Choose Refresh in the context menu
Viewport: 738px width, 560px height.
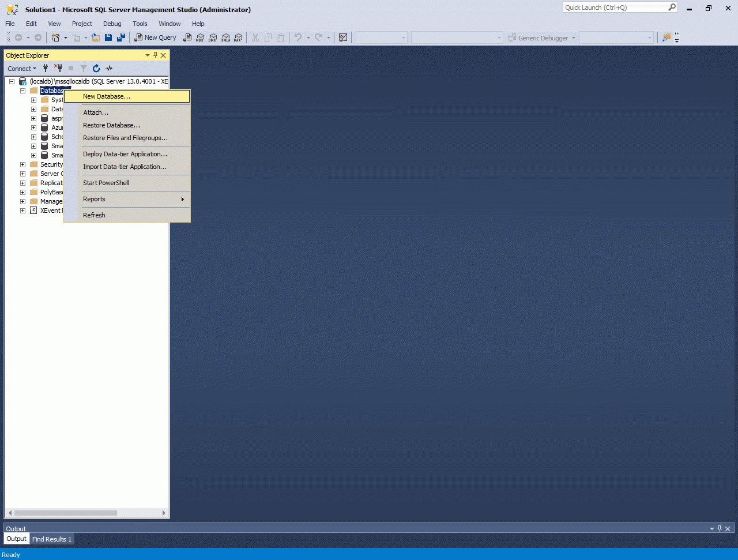point(127,215)
